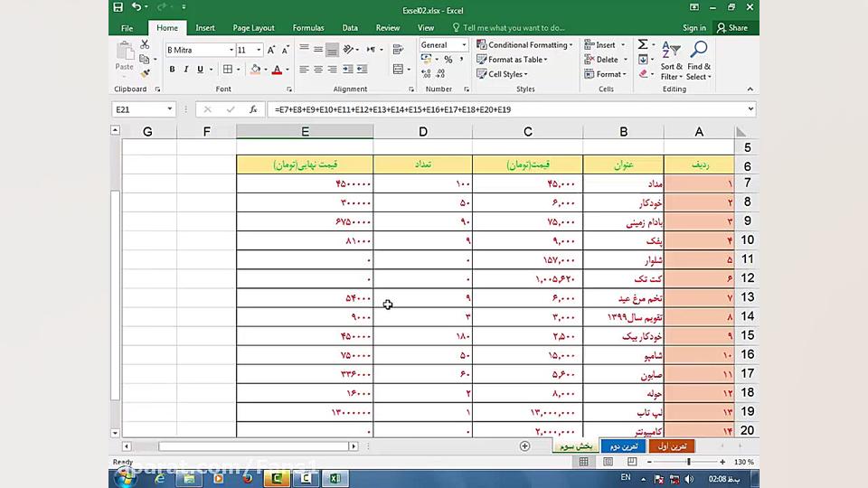Image resolution: width=868 pixels, height=488 pixels.
Task: Toggle Bold formatting
Action: [172, 70]
